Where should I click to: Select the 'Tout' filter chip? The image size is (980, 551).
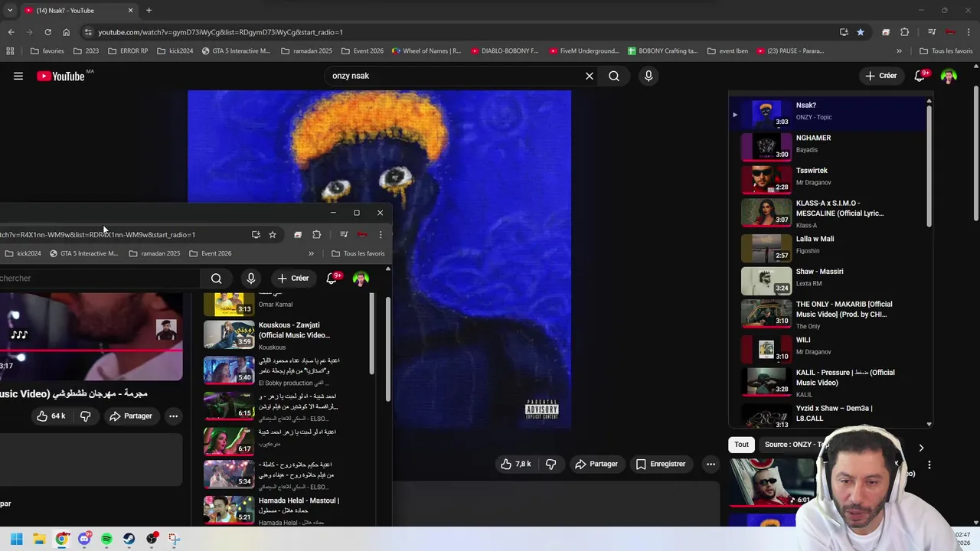pyautogui.click(x=742, y=445)
